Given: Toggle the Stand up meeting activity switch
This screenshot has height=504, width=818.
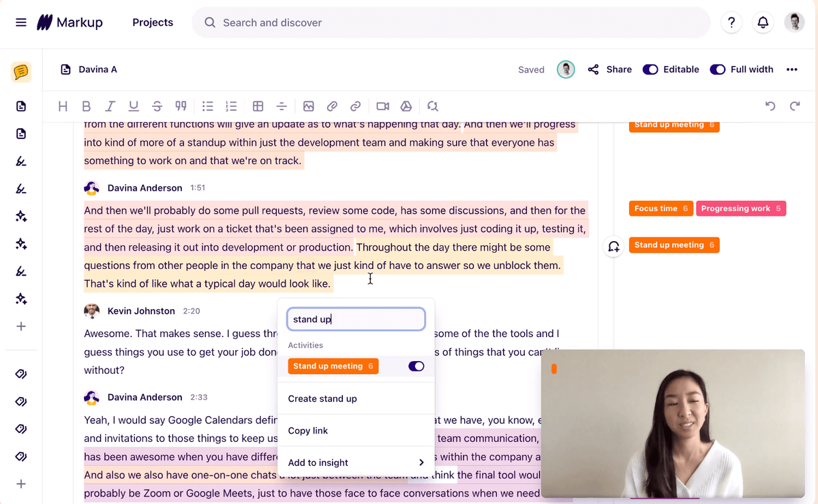Looking at the screenshot, I should point(416,366).
